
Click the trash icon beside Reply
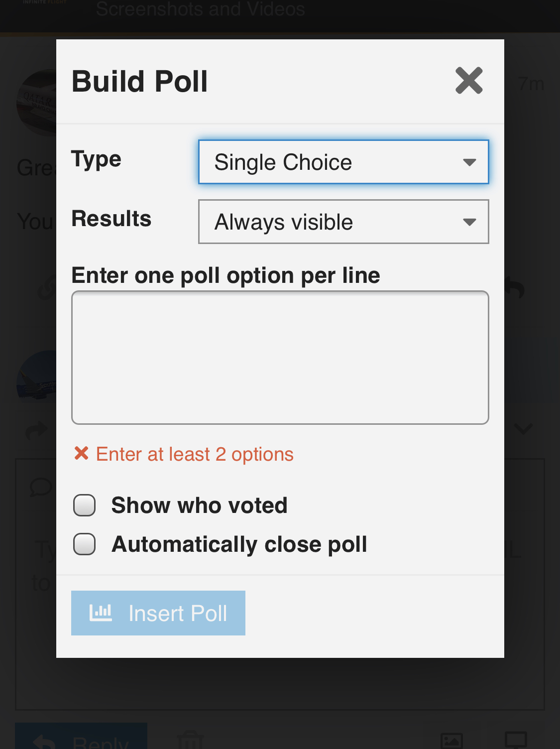[x=190, y=741]
